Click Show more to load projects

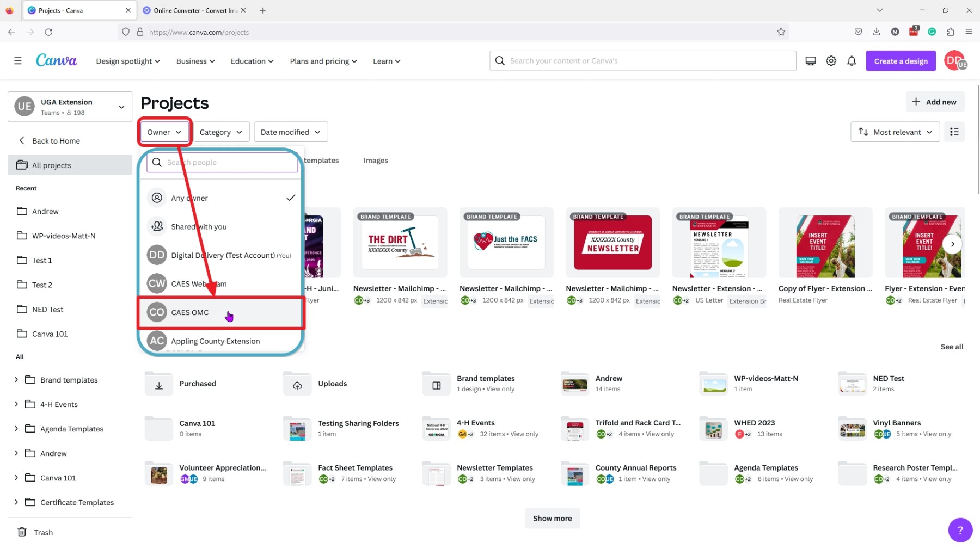[x=552, y=518]
